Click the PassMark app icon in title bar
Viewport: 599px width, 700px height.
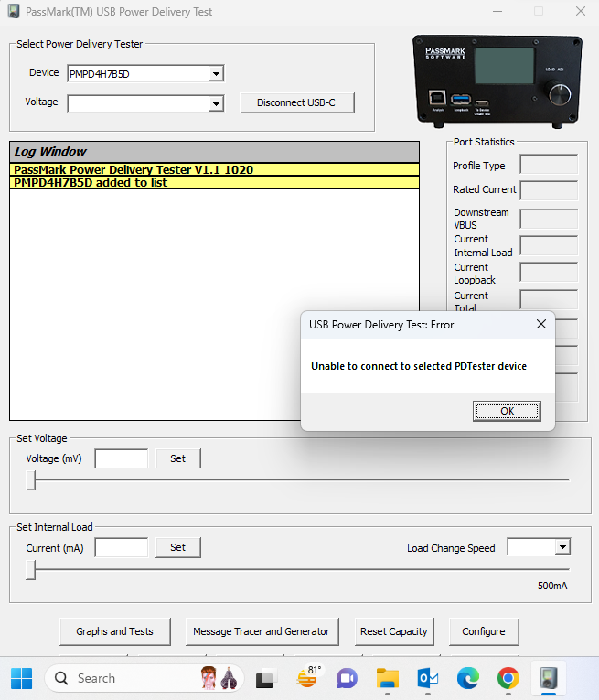click(14, 12)
